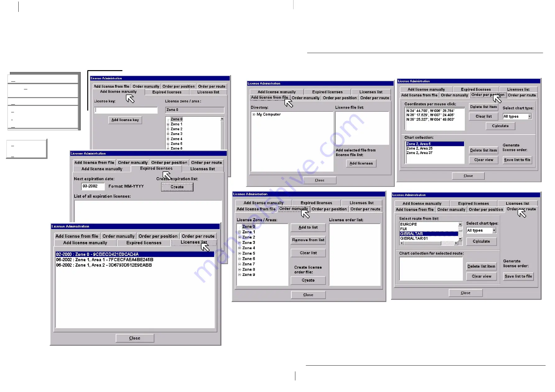Click the Remove from list button

[x=308, y=240]
